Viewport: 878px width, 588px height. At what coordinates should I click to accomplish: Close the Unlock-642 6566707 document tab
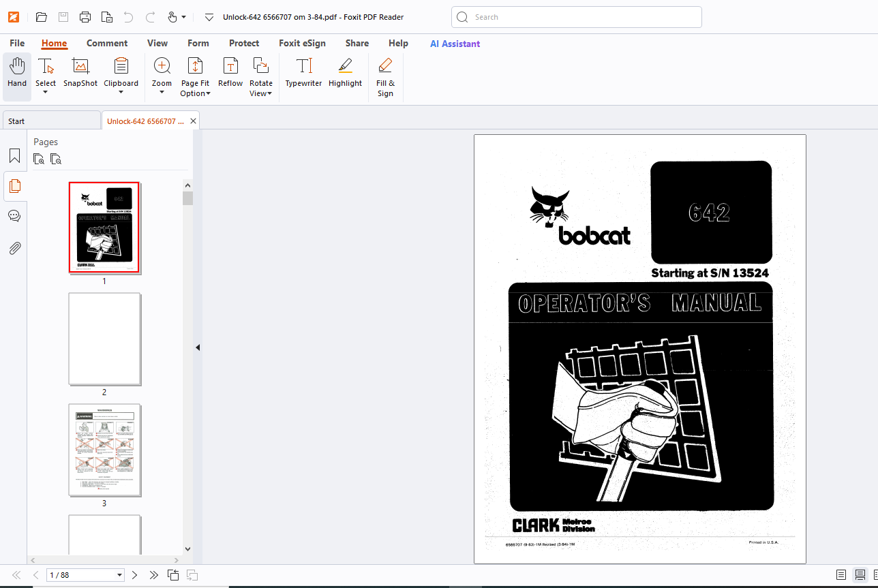point(193,121)
